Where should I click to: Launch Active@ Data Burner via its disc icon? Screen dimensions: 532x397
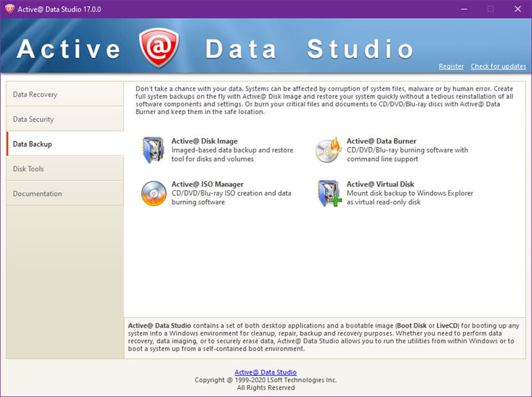point(328,150)
